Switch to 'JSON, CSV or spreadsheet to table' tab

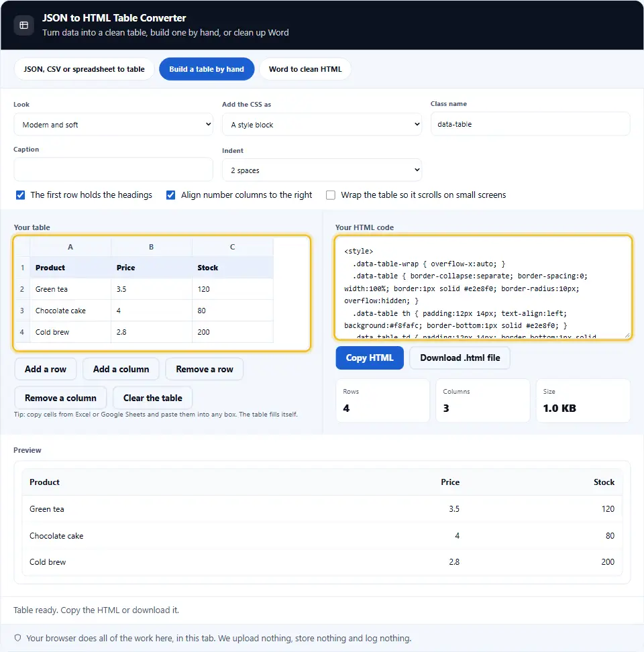(84, 69)
